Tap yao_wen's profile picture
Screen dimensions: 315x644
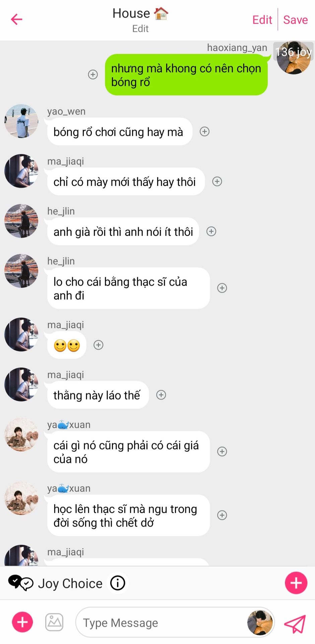(21, 121)
